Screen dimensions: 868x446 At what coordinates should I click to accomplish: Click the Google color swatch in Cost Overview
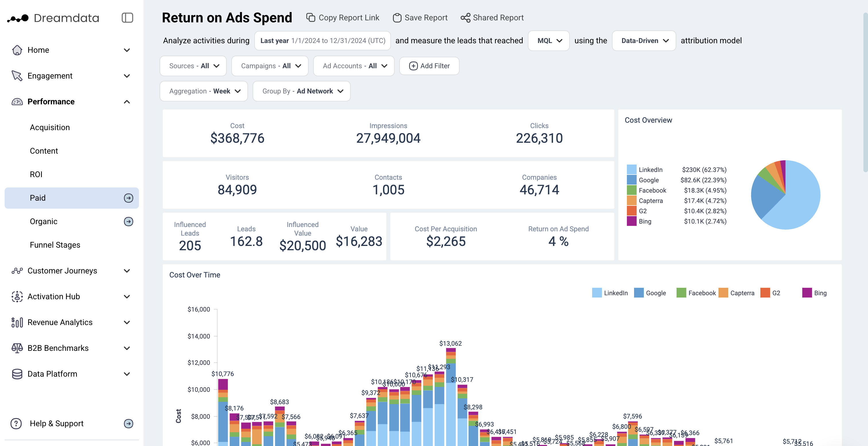pyautogui.click(x=631, y=180)
